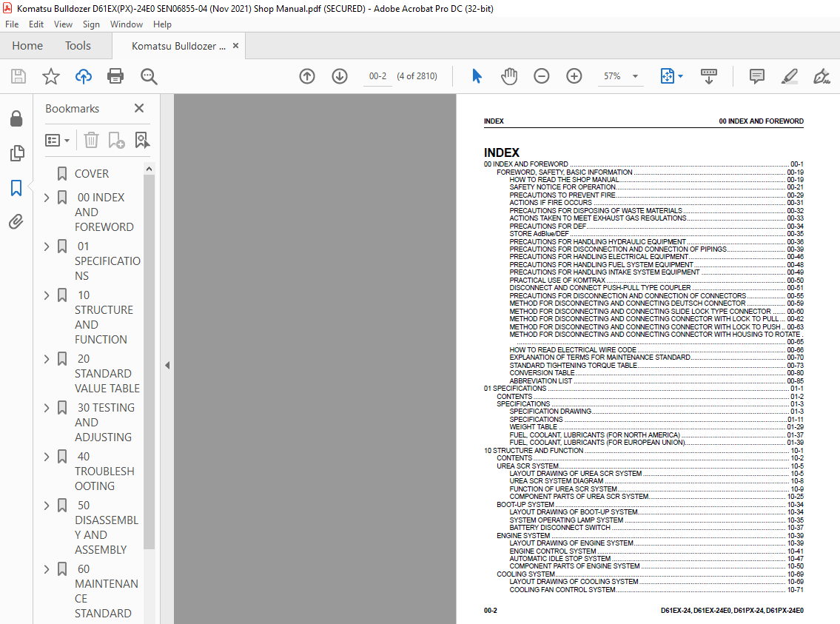Expand the 40 TROUBLESHOOTING bookmark
The height and width of the screenshot is (624, 840).
47,457
